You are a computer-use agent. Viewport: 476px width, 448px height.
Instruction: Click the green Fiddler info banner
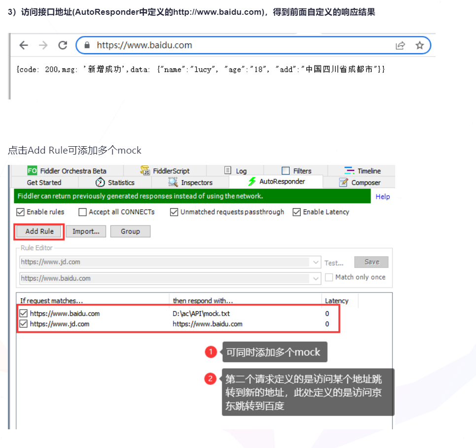point(192,196)
